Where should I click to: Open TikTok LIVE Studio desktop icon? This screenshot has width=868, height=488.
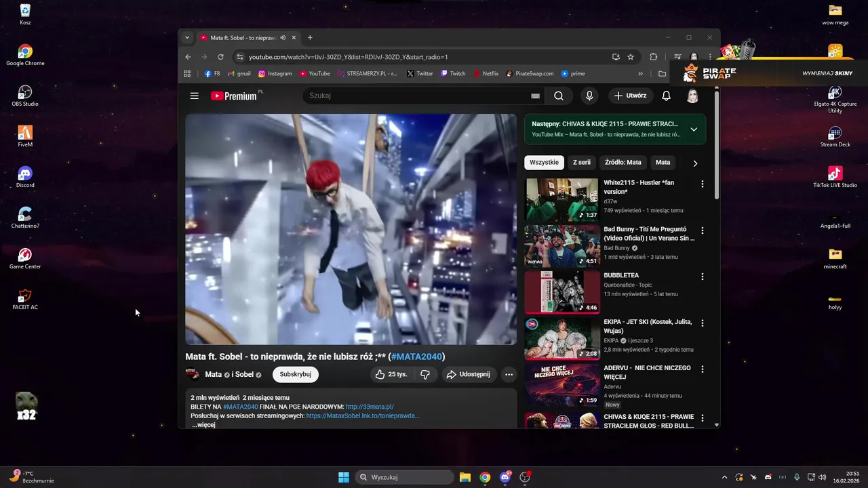coord(835,177)
